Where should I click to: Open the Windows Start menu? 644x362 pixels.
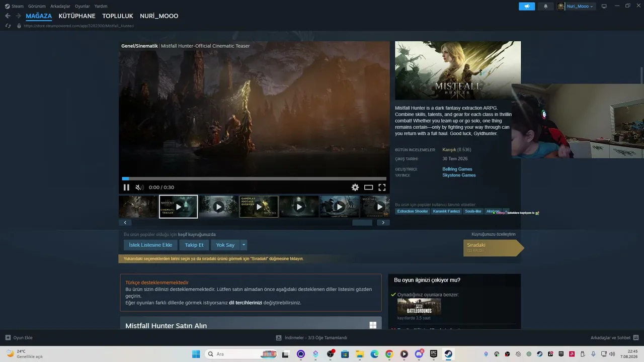(x=196, y=354)
